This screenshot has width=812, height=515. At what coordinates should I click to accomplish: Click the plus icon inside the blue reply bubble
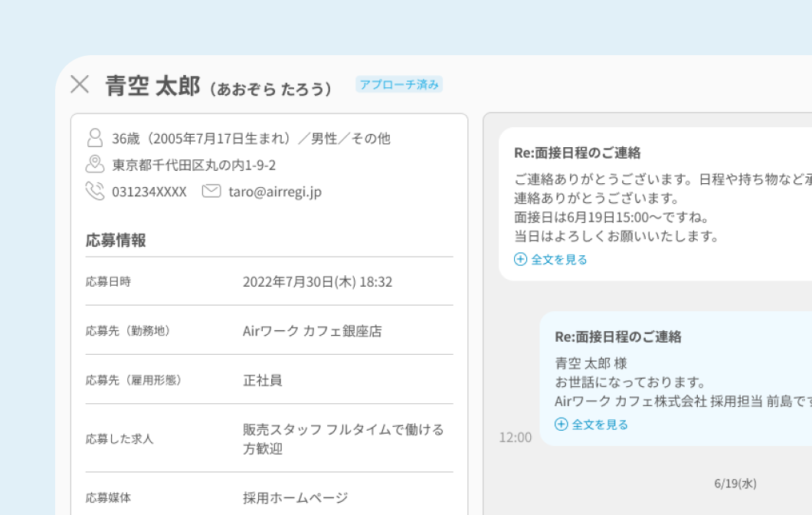click(561, 422)
